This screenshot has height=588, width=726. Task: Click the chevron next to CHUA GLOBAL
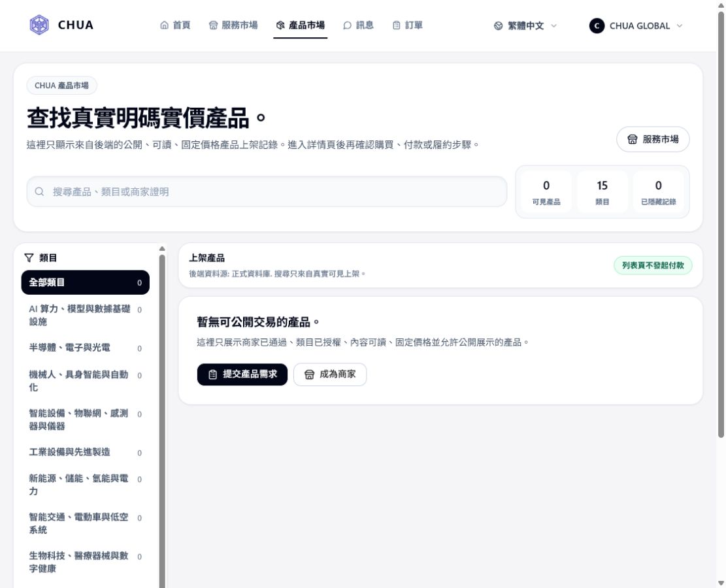click(x=679, y=26)
